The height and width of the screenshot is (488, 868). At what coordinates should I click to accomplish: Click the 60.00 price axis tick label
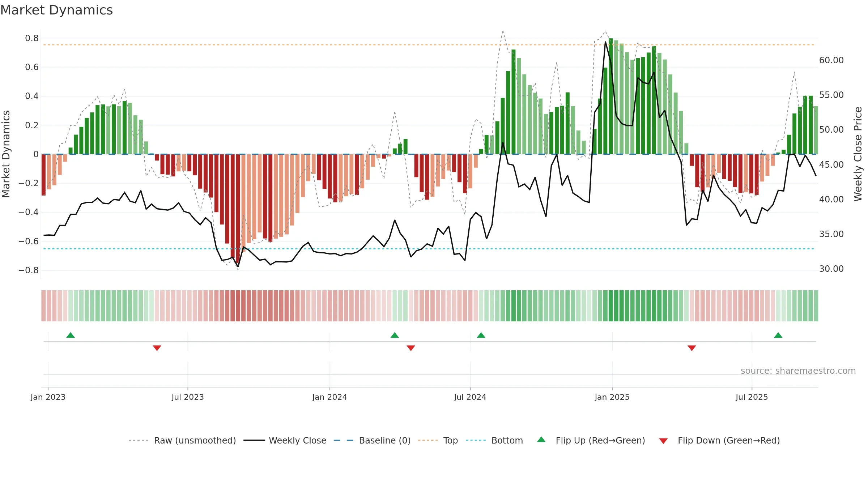coord(831,60)
